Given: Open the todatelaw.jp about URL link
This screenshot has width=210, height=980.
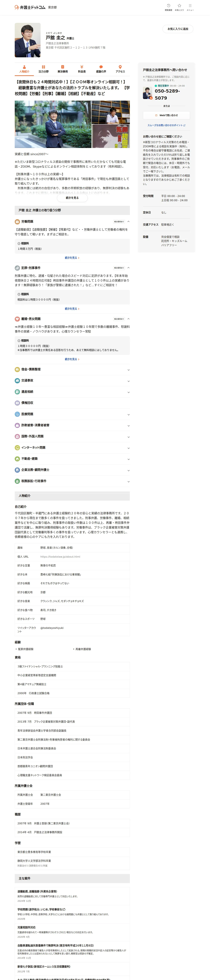Looking at the screenshot, I should (x=60, y=557).
